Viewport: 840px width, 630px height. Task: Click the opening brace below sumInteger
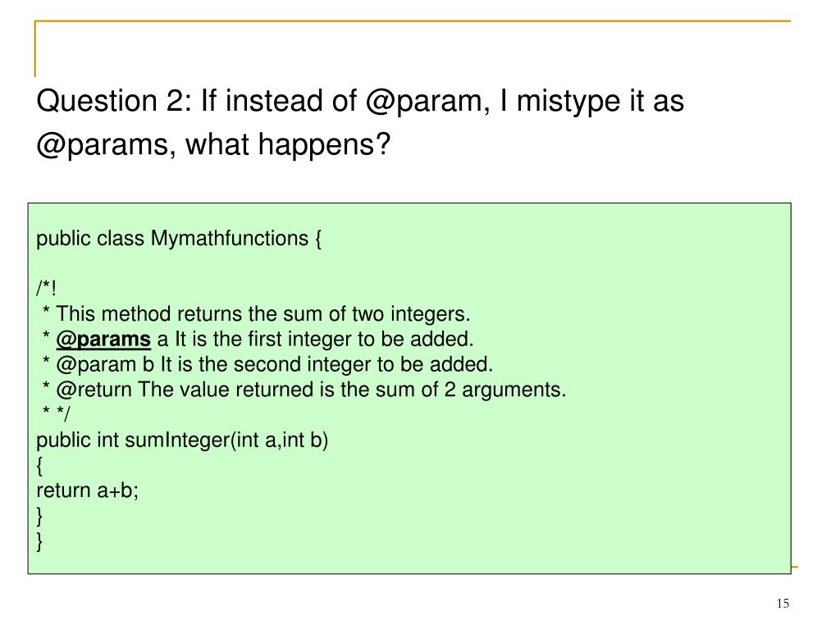point(39,466)
